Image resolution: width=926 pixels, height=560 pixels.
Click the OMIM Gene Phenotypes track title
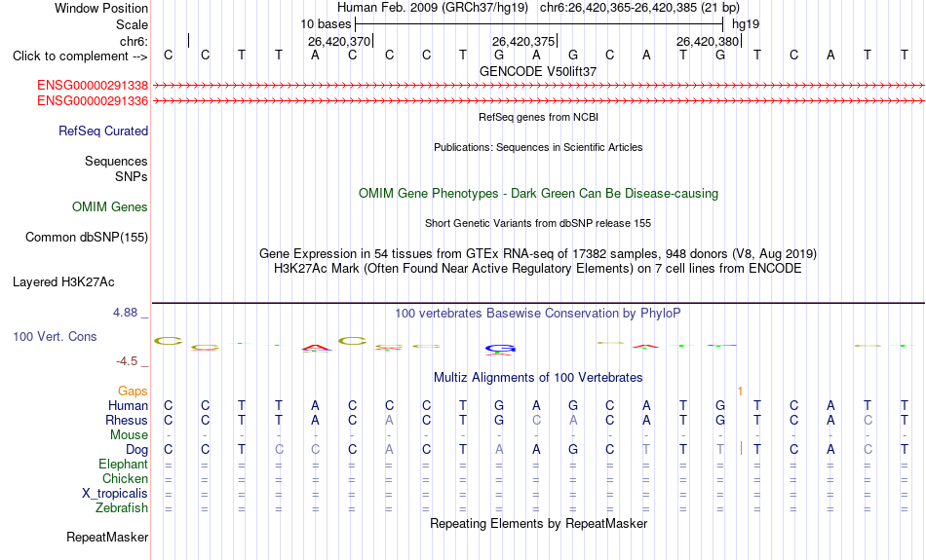point(539,194)
